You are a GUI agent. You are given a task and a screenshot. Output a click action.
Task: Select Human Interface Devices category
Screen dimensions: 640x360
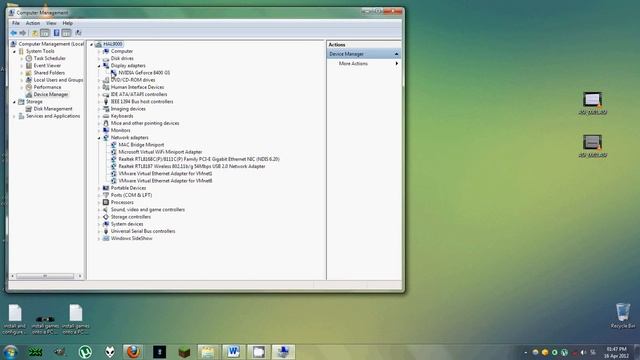coord(137,87)
